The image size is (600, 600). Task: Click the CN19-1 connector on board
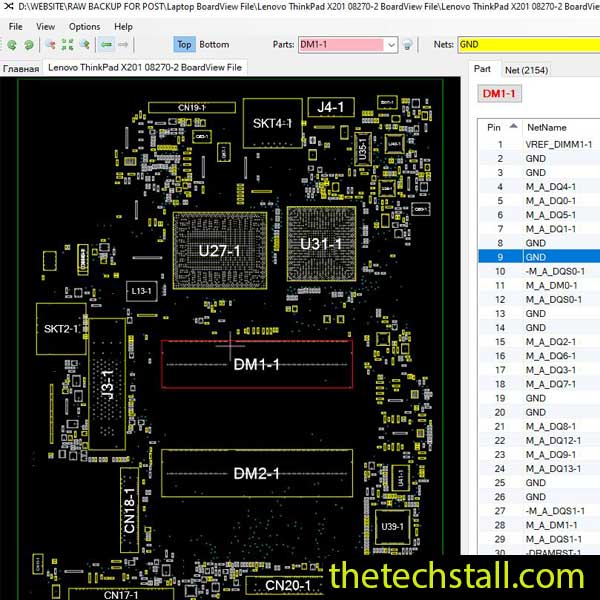click(192, 108)
